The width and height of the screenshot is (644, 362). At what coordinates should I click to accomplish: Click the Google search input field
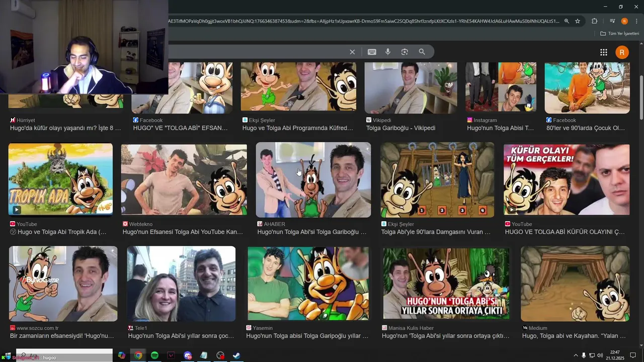coord(257,52)
